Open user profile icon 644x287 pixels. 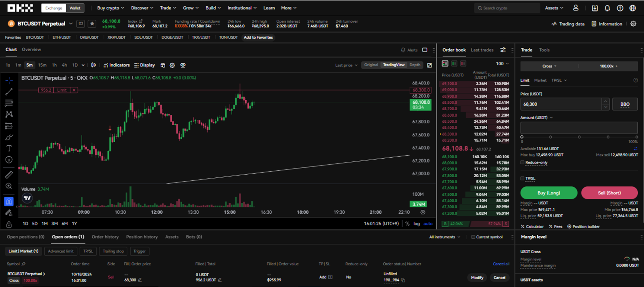(x=576, y=8)
